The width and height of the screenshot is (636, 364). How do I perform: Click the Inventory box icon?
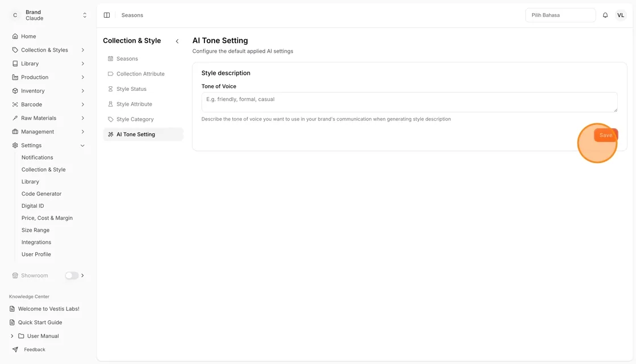pyautogui.click(x=15, y=91)
